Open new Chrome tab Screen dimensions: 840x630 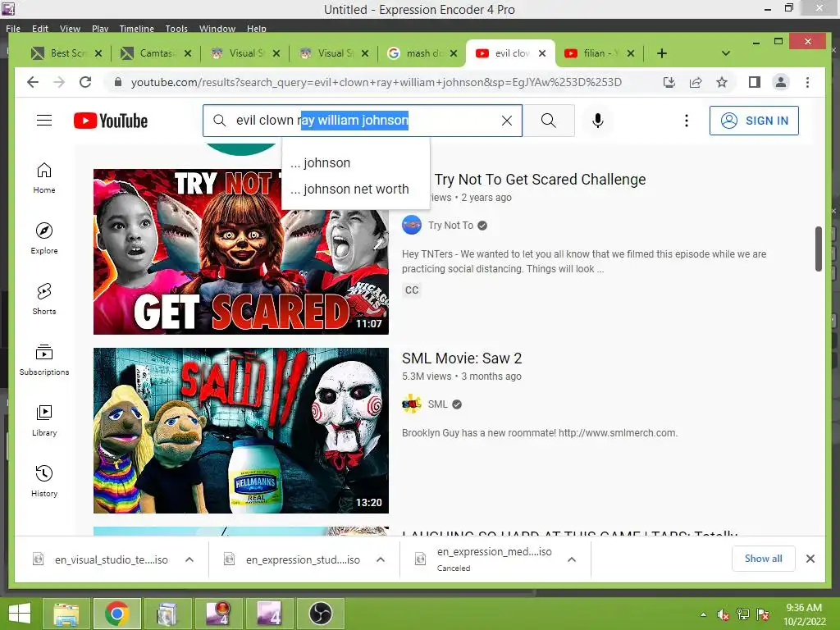pyautogui.click(x=662, y=53)
